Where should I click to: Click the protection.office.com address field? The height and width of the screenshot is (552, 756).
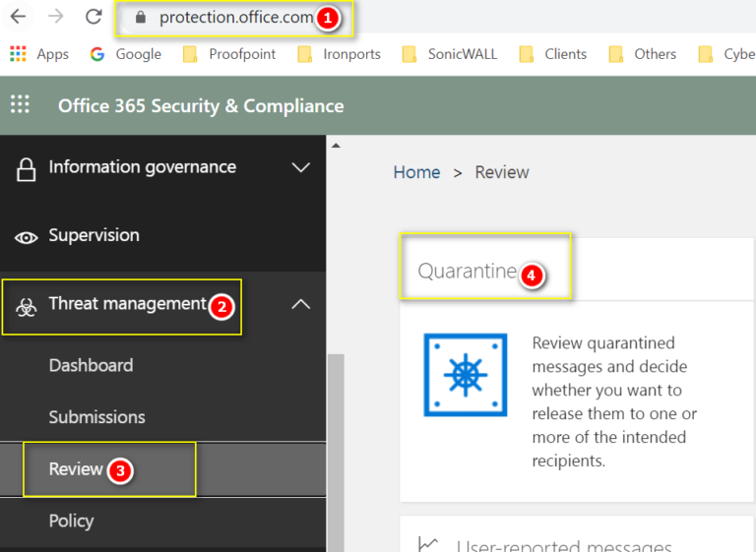(234, 18)
